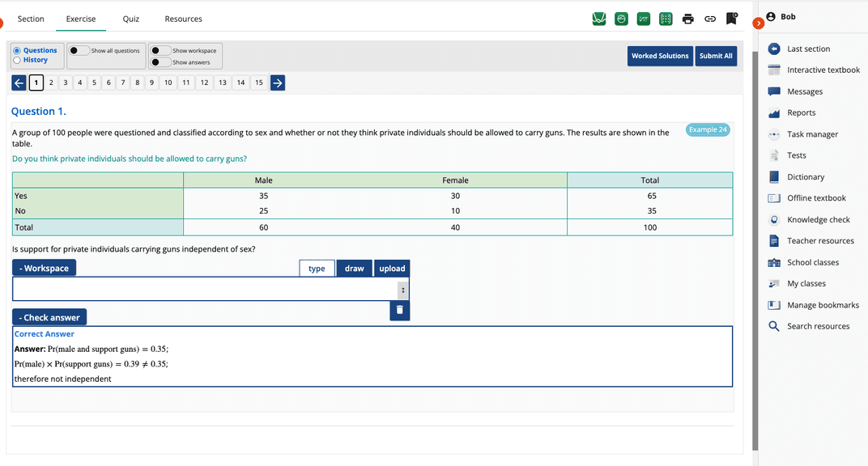Screen dimensions: 868x466
Task: Toggle Show all questions switch
Action: [x=79, y=50]
